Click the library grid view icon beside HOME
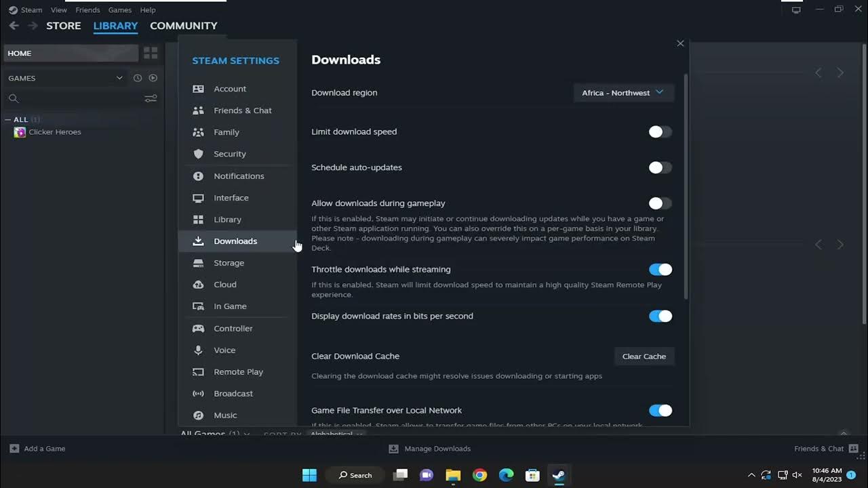The height and width of the screenshot is (488, 868). (x=151, y=53)
